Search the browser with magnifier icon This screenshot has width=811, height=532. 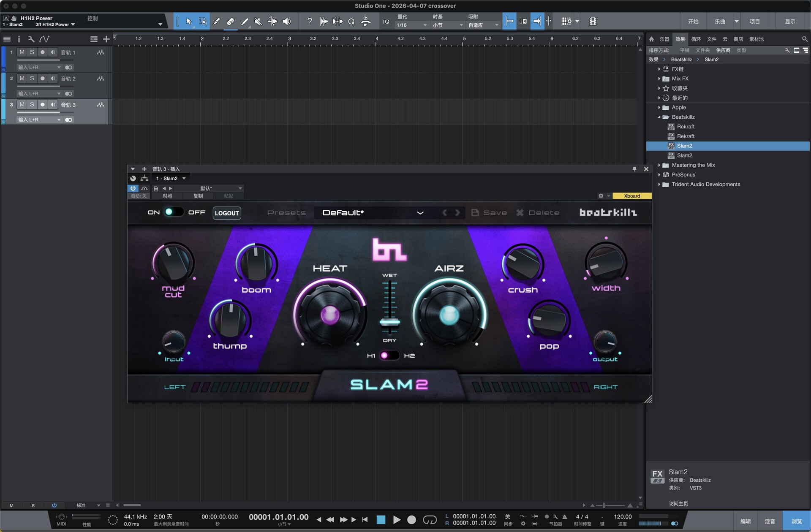tap(805, 39)
